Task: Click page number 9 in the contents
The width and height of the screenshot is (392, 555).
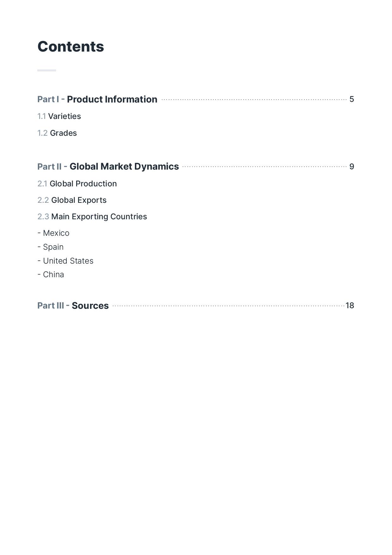Action: click(x=352, y=167)
